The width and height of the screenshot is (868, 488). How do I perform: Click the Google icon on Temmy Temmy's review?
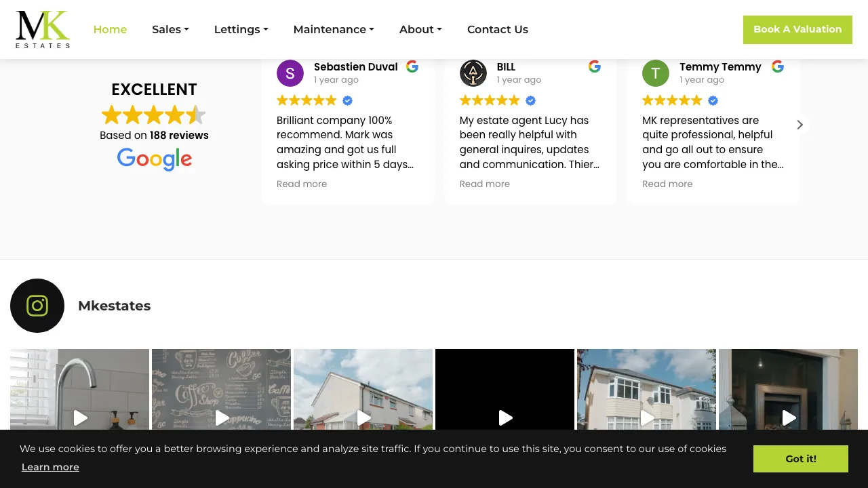[777, 66]
